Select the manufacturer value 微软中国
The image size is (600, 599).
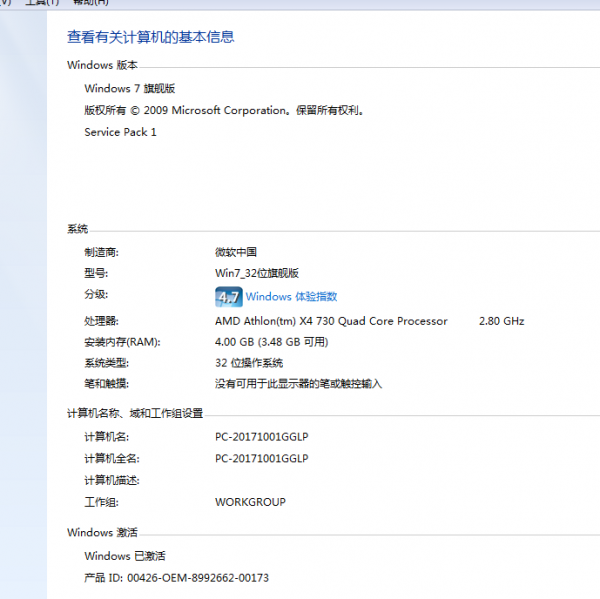(236, 252)
